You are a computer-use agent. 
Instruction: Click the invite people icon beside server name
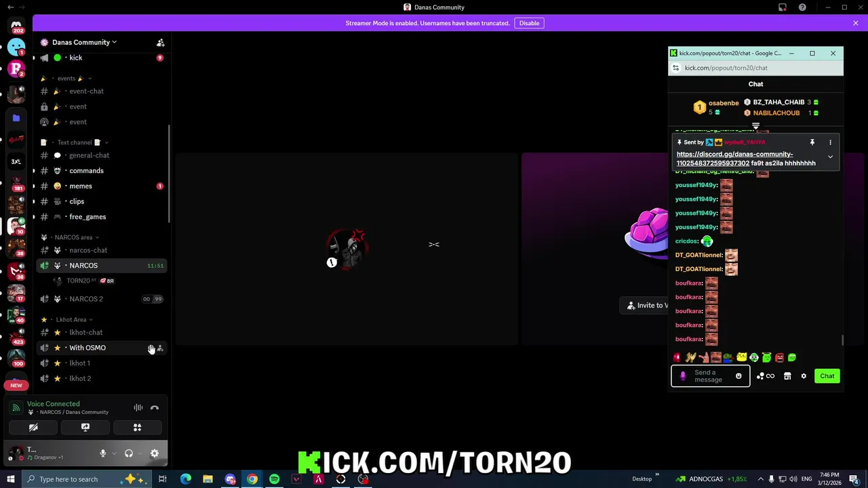pos(161,42)
